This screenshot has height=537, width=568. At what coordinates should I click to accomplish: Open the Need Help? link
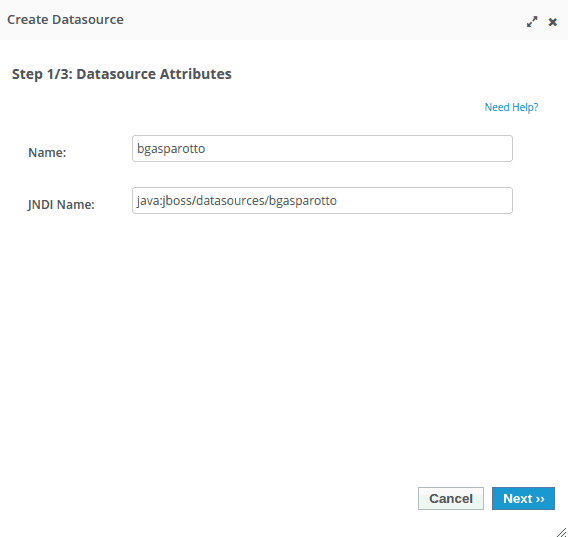pos(511,107)
